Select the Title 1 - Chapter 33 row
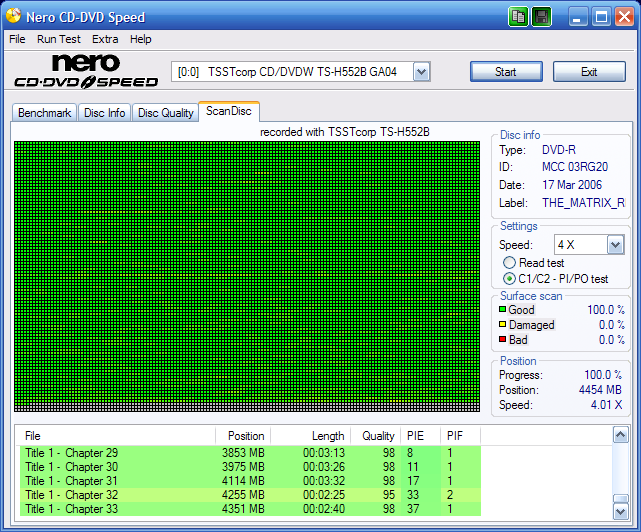641x532 pixels. [x=250, y=509]
